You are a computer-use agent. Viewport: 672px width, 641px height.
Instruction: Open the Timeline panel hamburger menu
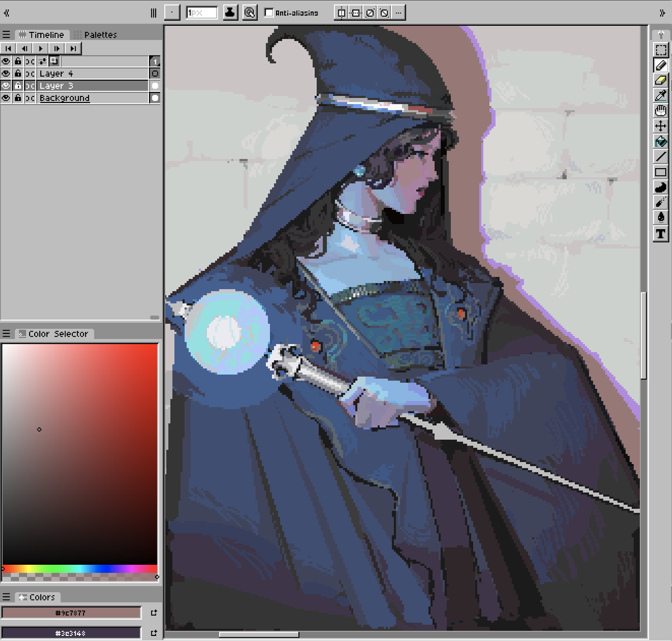click(6, 35)
